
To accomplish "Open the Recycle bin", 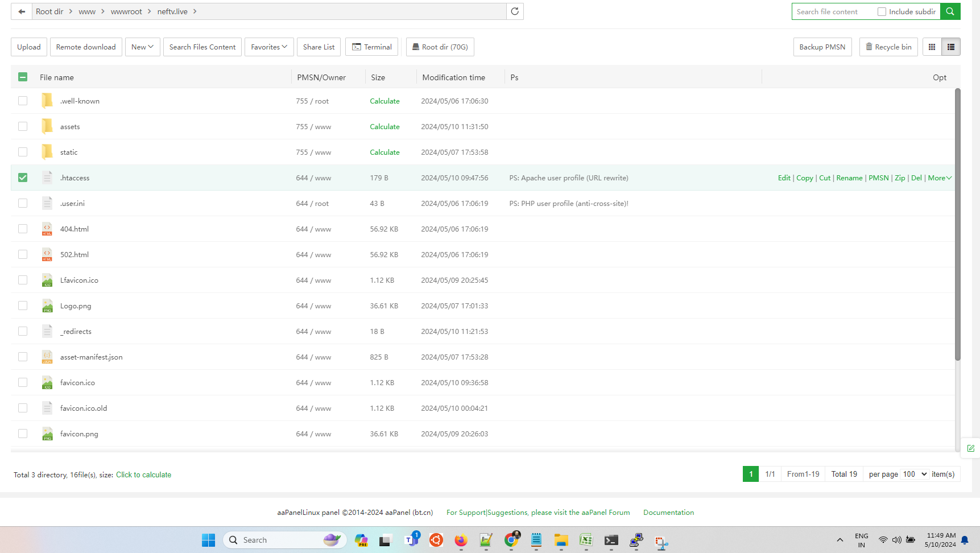I will pyautogui.click(x=888, y=47).
